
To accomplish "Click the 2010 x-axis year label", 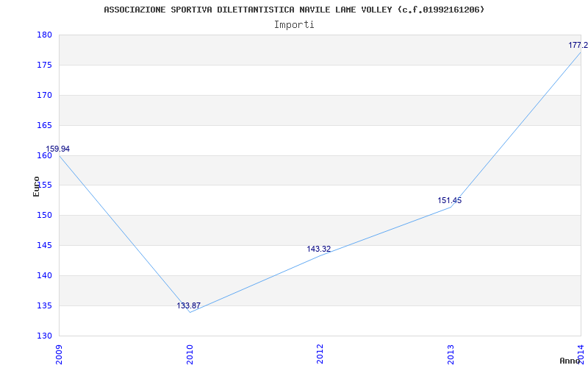I will point(190,354).
